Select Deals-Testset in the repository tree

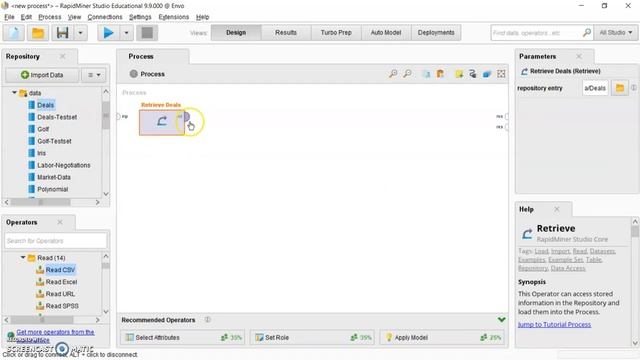[x=57, y=117]
